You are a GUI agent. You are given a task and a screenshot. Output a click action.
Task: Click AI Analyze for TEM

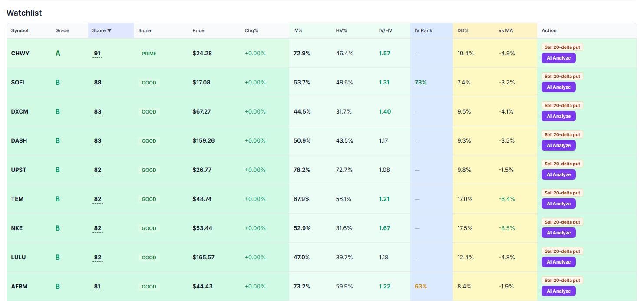click(558, 204)
